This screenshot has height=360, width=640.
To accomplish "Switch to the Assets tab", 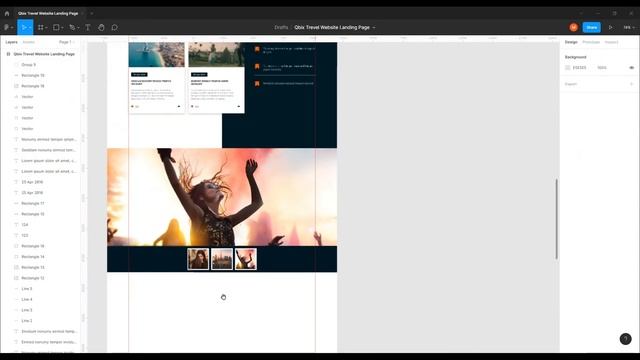I will coord(29,42).
